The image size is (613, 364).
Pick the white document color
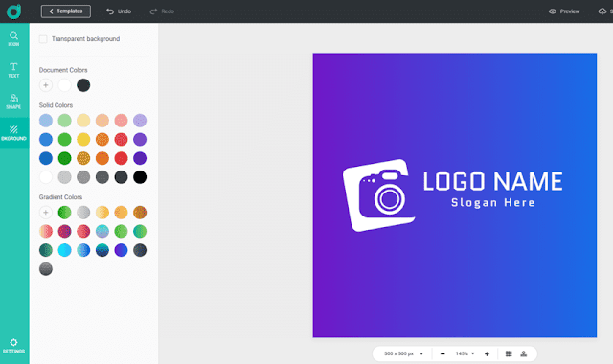click(x=64, y=85)
